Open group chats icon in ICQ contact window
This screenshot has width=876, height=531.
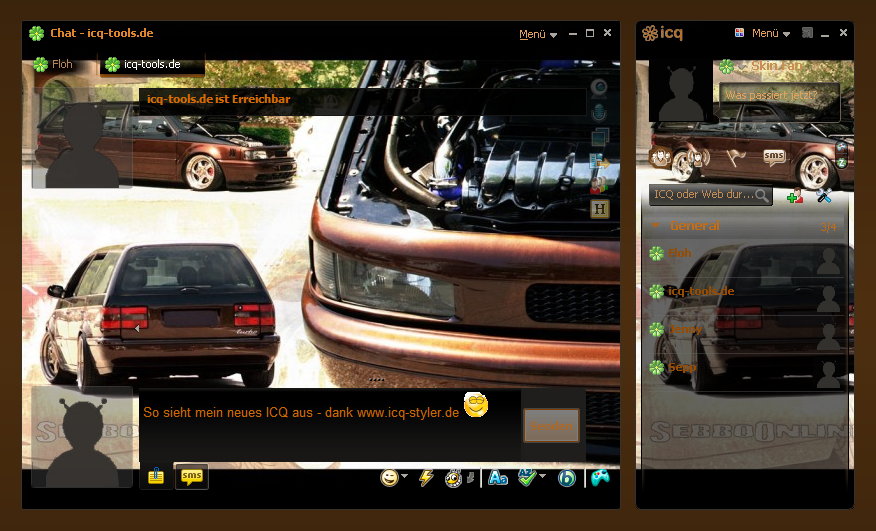(x=661, y=158)
